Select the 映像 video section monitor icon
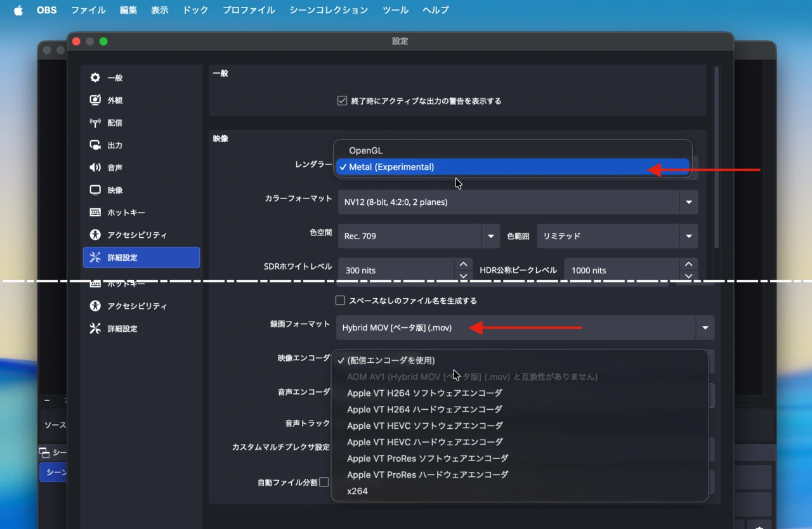This screenshot has height=529, width=812. (94, 189)
